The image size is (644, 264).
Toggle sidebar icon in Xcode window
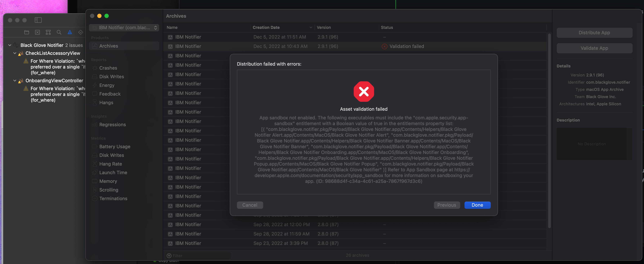coord(38,20)
